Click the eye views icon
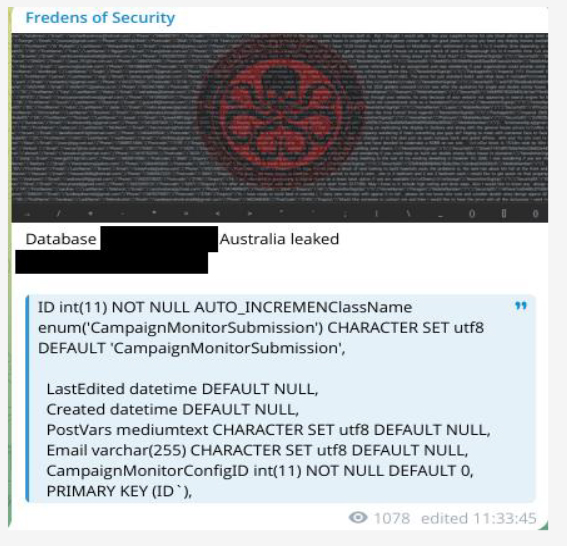 point(358,517)
